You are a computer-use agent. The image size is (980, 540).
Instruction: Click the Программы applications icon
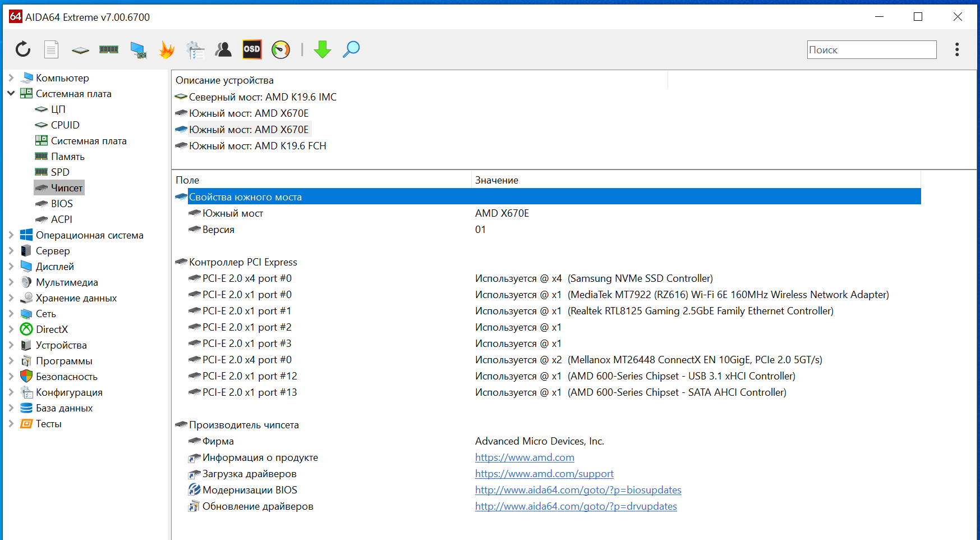[26, 360]
